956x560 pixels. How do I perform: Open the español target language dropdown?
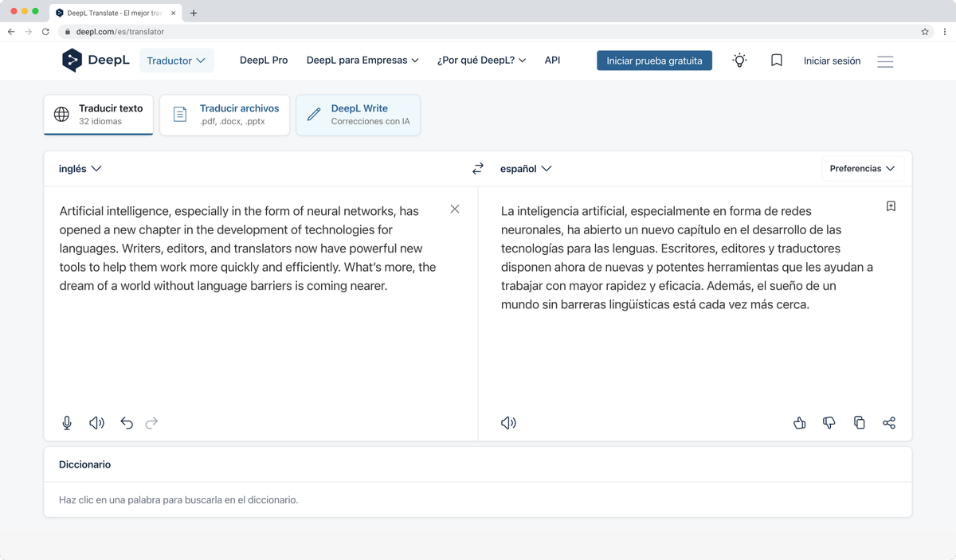pyautogui.click(x=526, y=168)
